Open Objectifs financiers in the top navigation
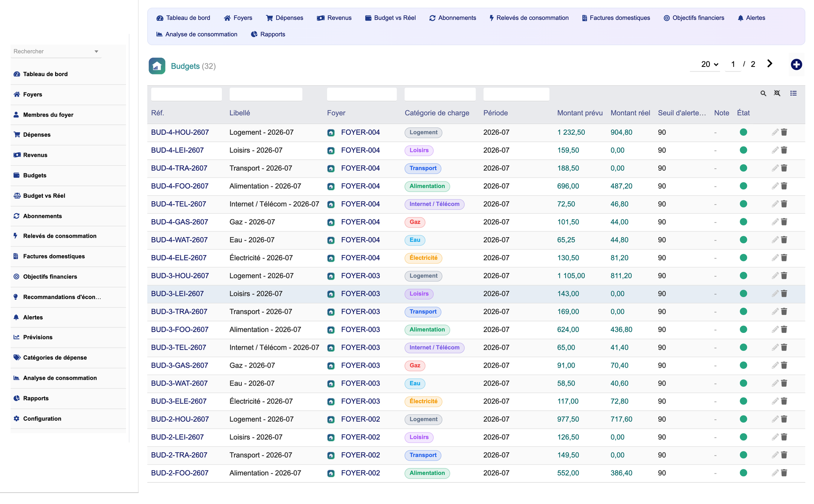Viewport: 814px width, 504px height. 694,18
